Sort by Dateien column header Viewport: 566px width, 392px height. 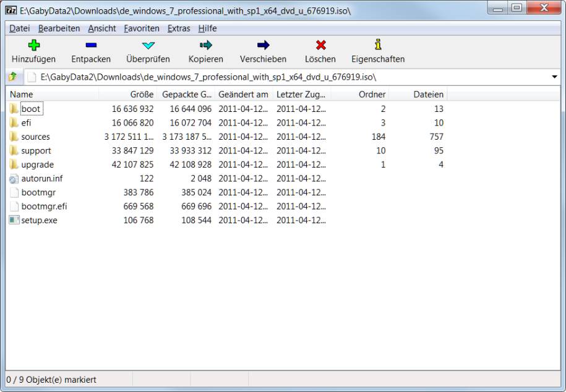pos(418,94)
